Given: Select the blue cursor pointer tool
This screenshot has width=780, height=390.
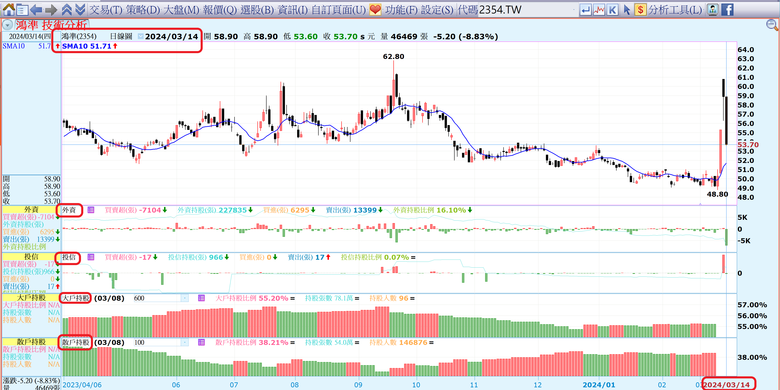Looking at the screenshot, I should (627, 9).
